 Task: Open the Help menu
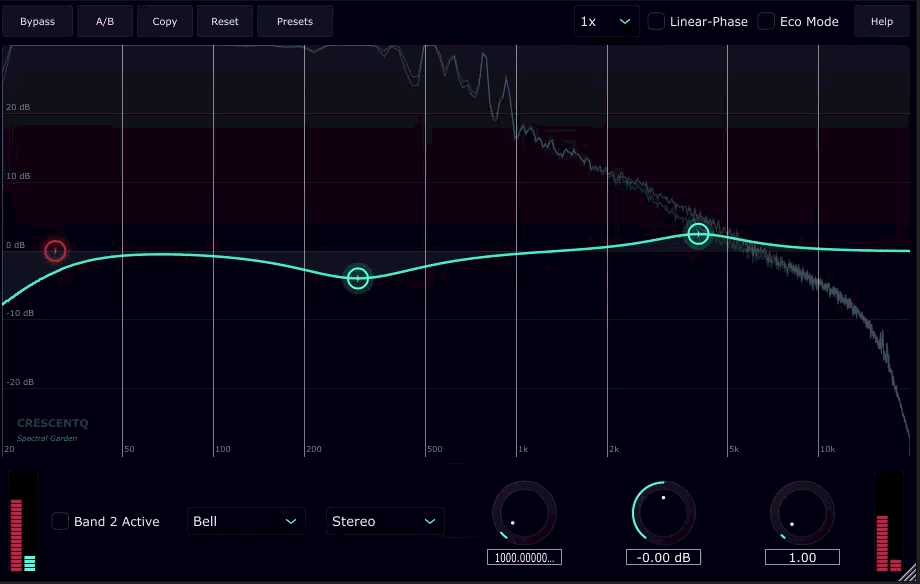881,21
